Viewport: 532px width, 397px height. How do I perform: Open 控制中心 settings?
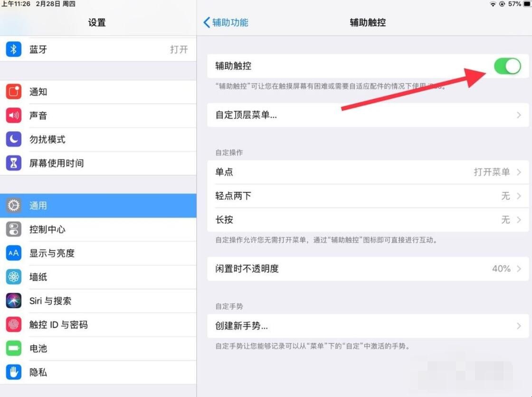coord(98,229)
